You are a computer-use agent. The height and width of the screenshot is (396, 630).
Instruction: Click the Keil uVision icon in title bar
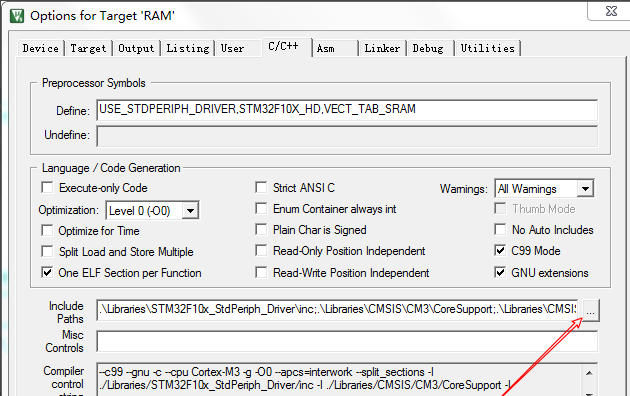[17, 16]
